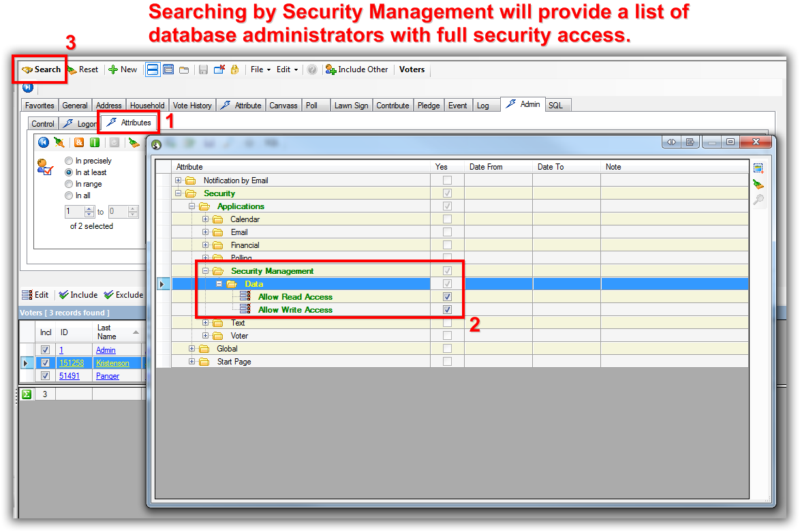Click the save floppy disk icon
Image resolution: width=800 pixels, height=532 pixels.
tap(203, 69)
